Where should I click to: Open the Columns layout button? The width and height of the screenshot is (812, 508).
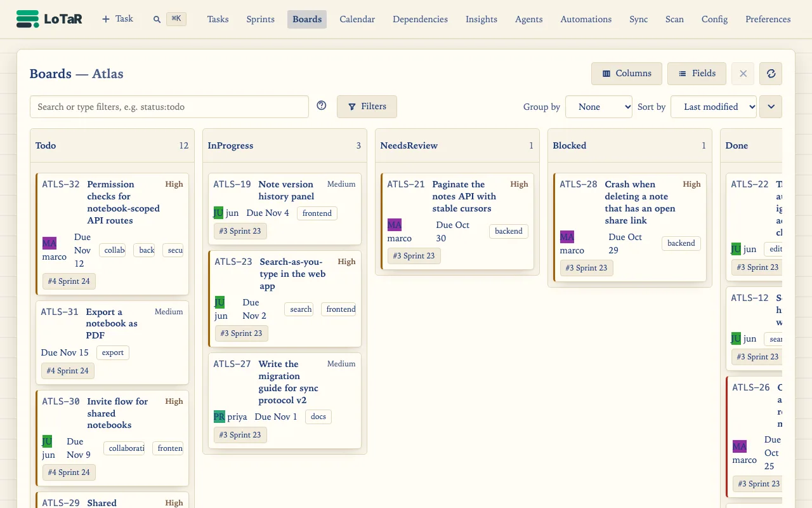pos(627,74)
